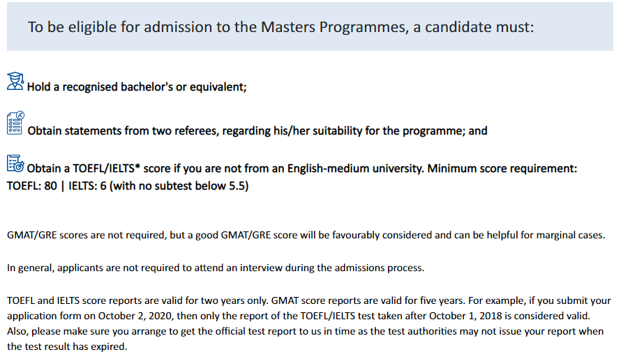Click the 'October 1, 2018' date text
The image size is (644, 359).
pyautogui.click(x=466, y=316)
